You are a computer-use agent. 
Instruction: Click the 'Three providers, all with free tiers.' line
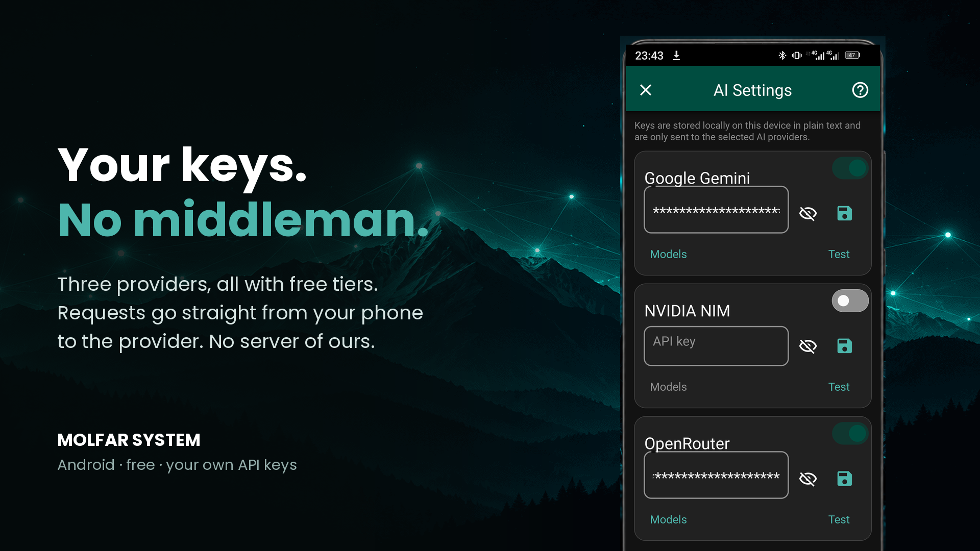click(x=217, y=284)
